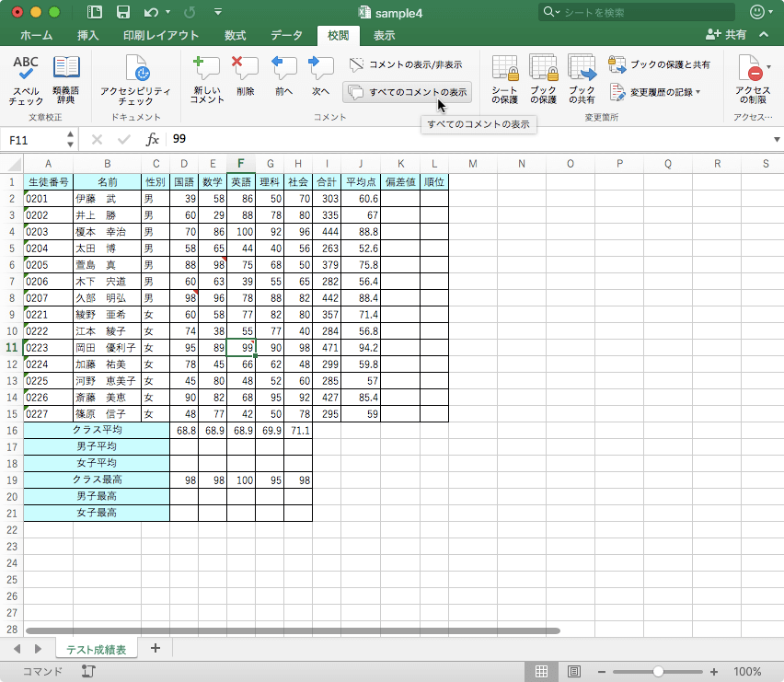The image size is (784, 682).
Task: Open the search options magnifier dropdown
Action: [551, 12]
